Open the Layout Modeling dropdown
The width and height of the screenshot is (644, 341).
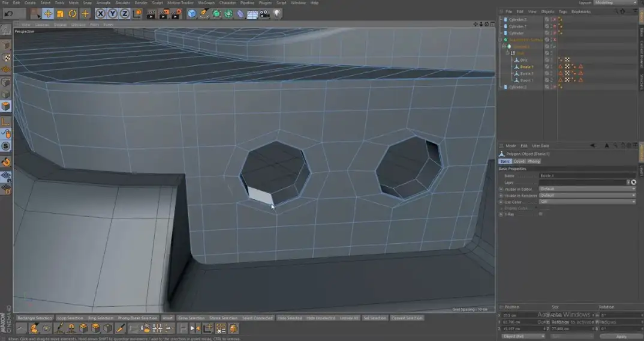(x=615, y=2)
